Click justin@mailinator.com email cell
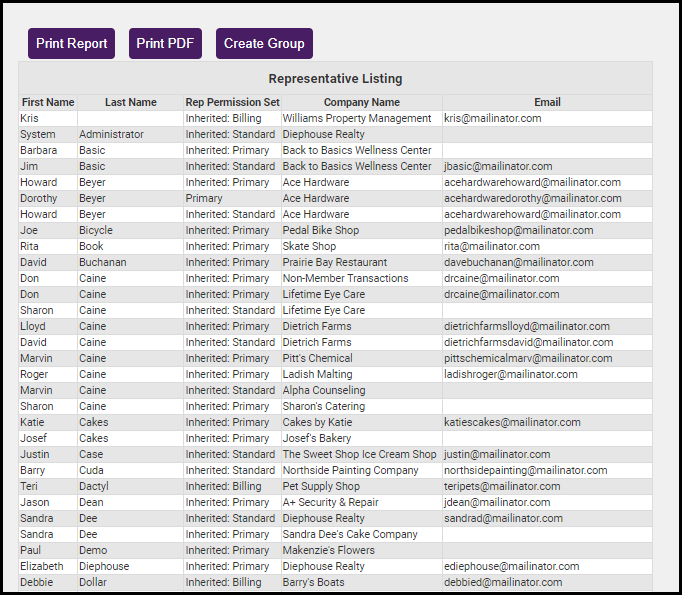682x595 pixels. pyautogui.click(x=547, y=455)
